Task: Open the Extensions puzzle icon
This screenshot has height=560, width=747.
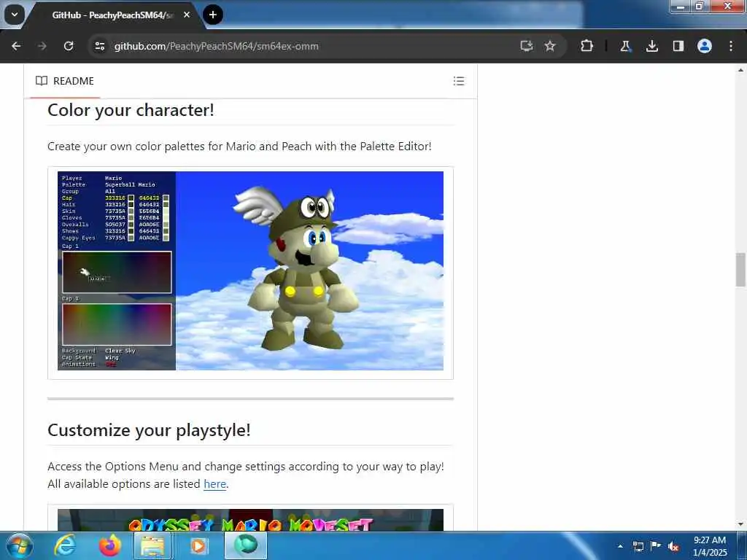Action: coord(587,46)
